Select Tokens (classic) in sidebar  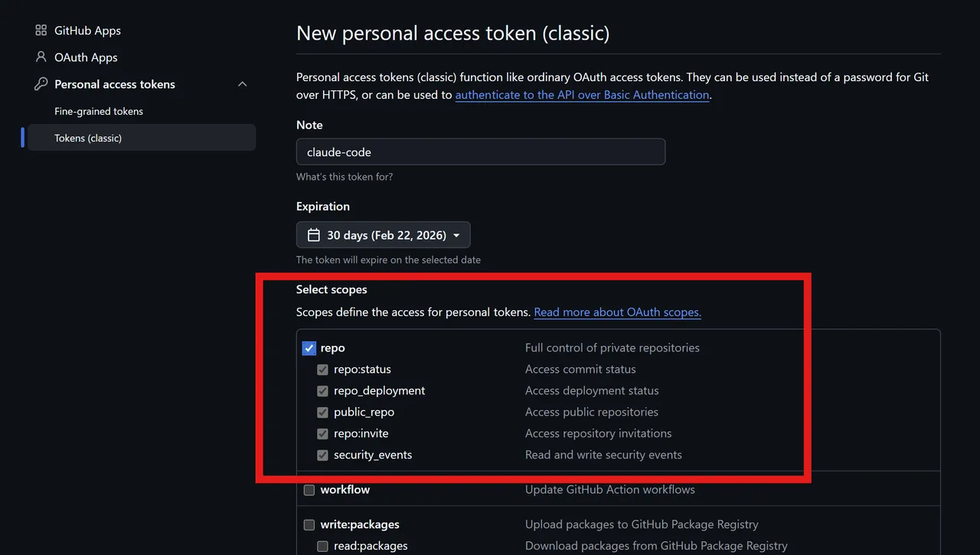[x=88, y=138]
